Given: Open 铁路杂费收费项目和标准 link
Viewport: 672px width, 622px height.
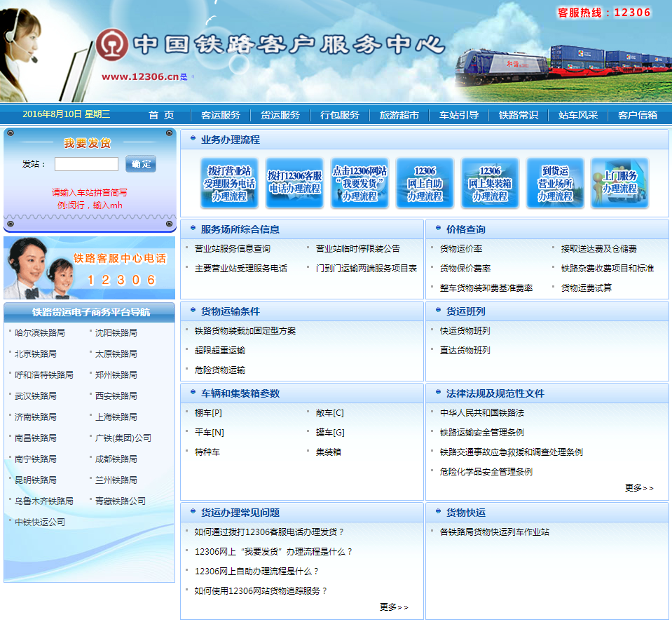Looking at the screenshot, I should 608,269.
